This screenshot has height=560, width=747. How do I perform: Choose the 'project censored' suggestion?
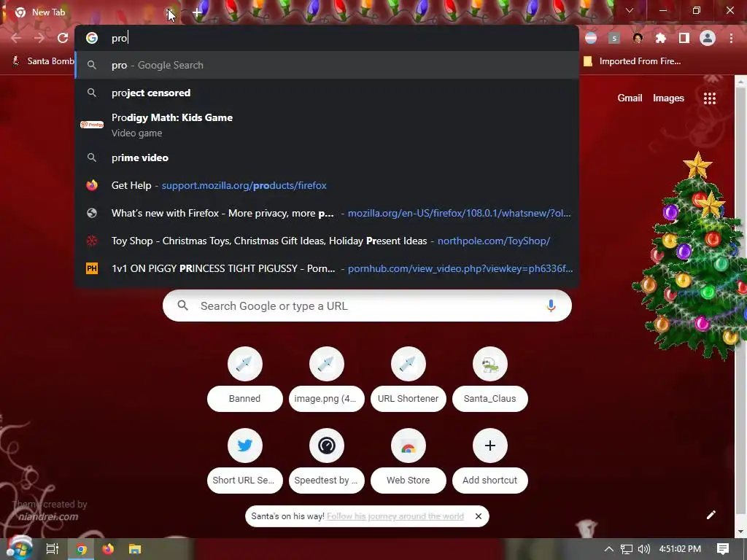tap(327, 93)
